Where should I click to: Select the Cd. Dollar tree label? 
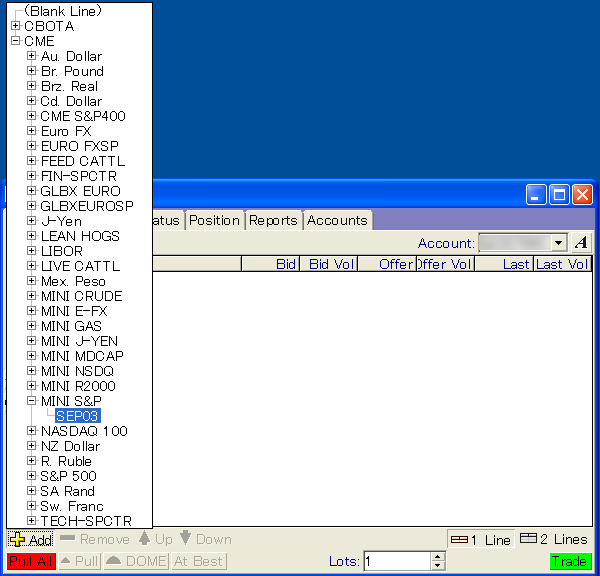pyautogui.click(x=72, y=101)
